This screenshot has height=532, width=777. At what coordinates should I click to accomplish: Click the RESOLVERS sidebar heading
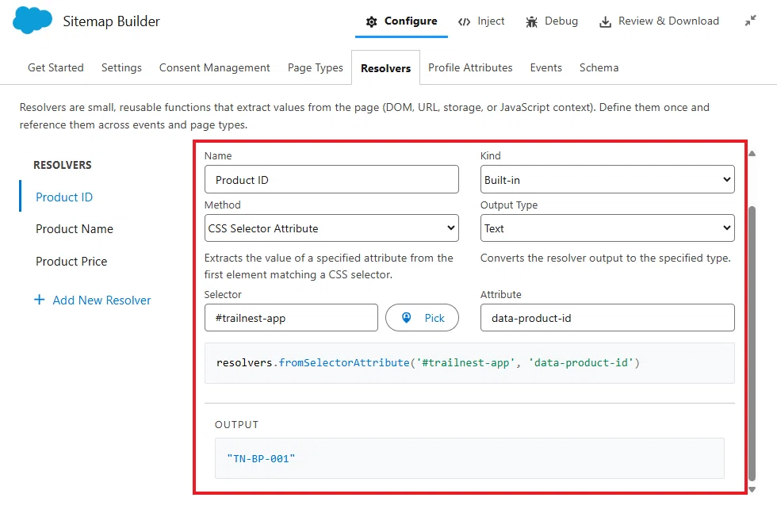[63, 165]
